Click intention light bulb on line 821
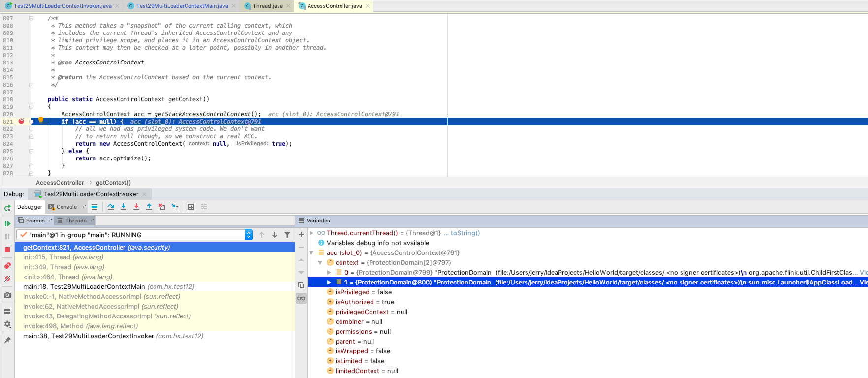The width and height of the screenshot is (868, 378). pos(41,120)
